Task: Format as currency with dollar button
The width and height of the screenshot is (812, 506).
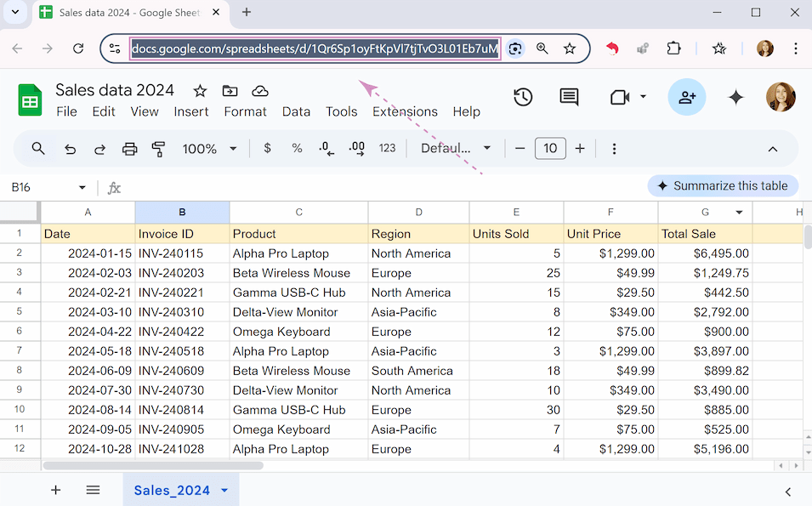Action: [267, 148]
